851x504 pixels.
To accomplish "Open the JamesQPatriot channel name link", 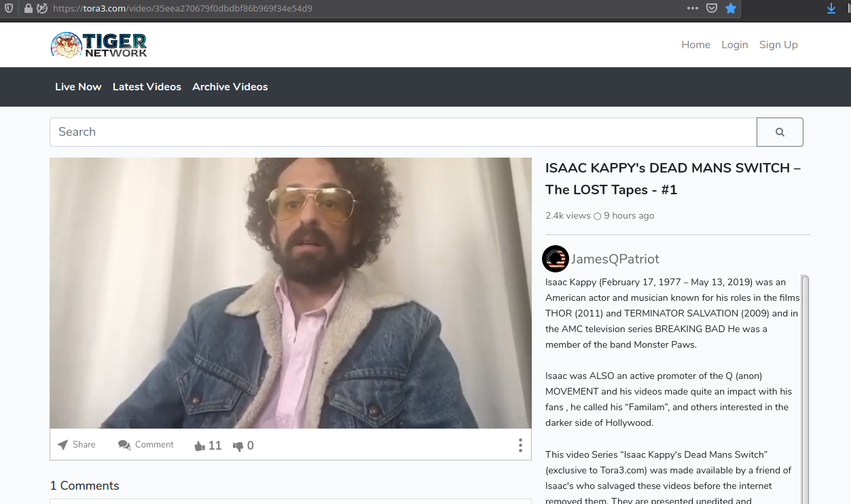I will point(615,259).
